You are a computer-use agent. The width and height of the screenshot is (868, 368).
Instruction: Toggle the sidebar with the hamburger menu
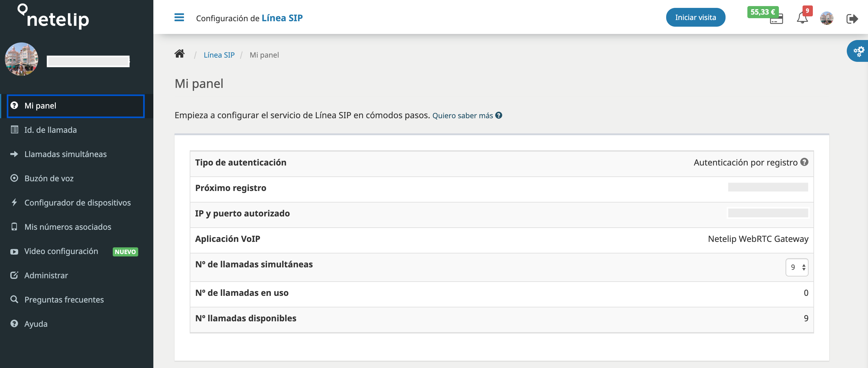(179, 18)
